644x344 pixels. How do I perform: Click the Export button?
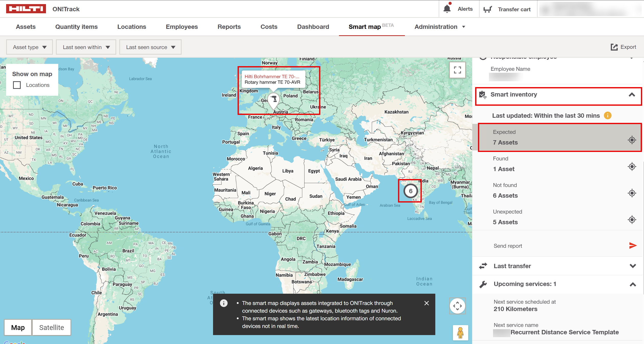point(623,47)
